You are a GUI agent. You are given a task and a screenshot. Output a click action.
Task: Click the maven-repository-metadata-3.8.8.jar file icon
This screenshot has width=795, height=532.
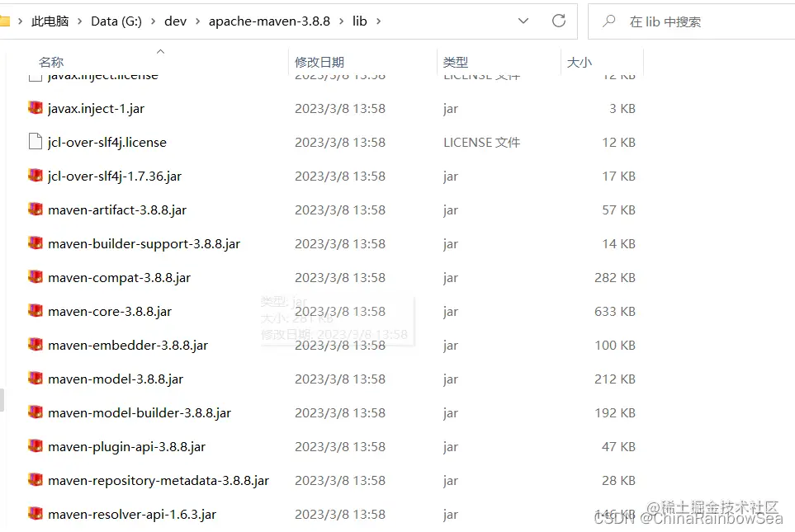coord(35,480)
